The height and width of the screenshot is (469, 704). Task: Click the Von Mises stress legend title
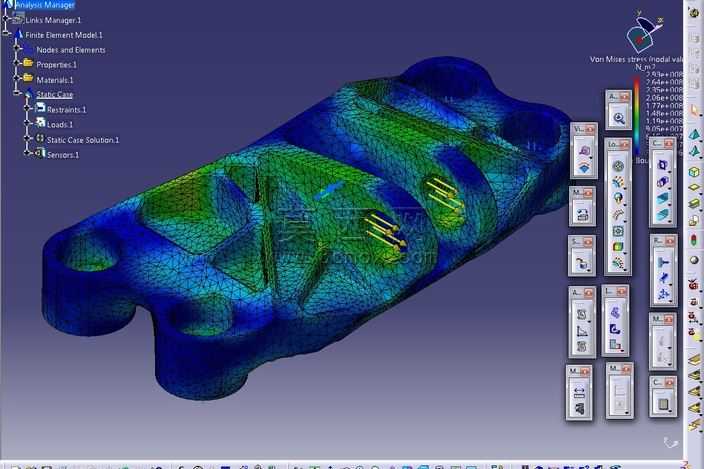pyautogui.click(x=636, y=59)
